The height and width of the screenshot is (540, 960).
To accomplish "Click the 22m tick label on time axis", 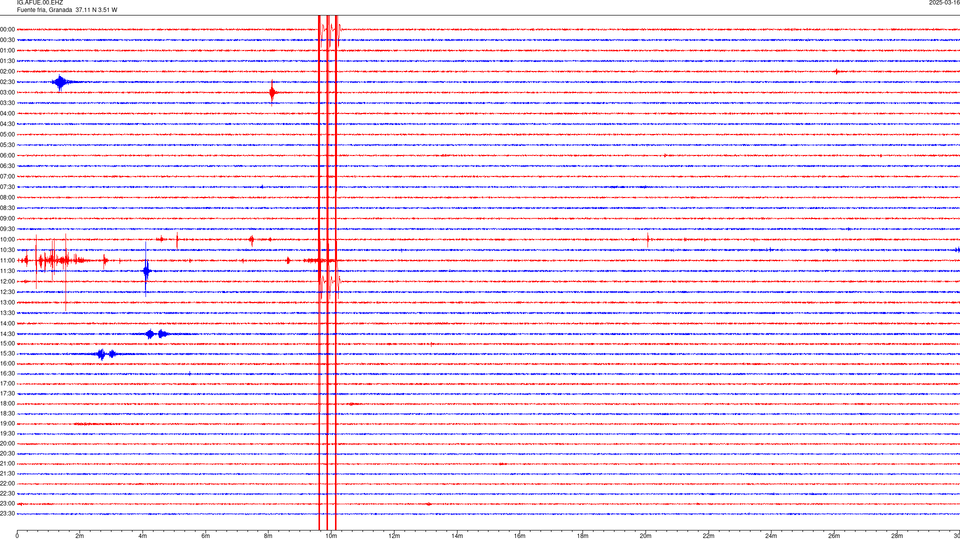I will pos(708,536).
